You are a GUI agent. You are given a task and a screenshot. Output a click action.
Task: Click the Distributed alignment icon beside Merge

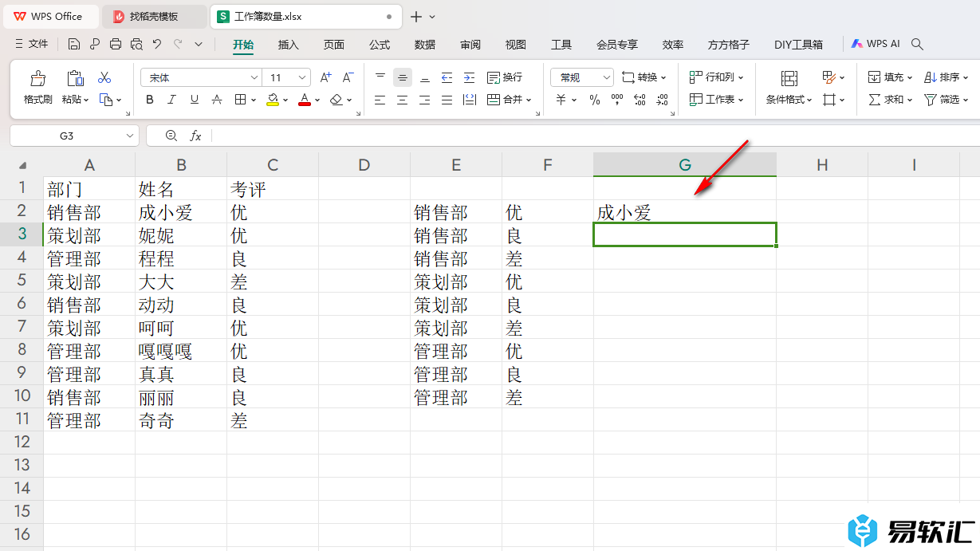(x=469, y=100)
